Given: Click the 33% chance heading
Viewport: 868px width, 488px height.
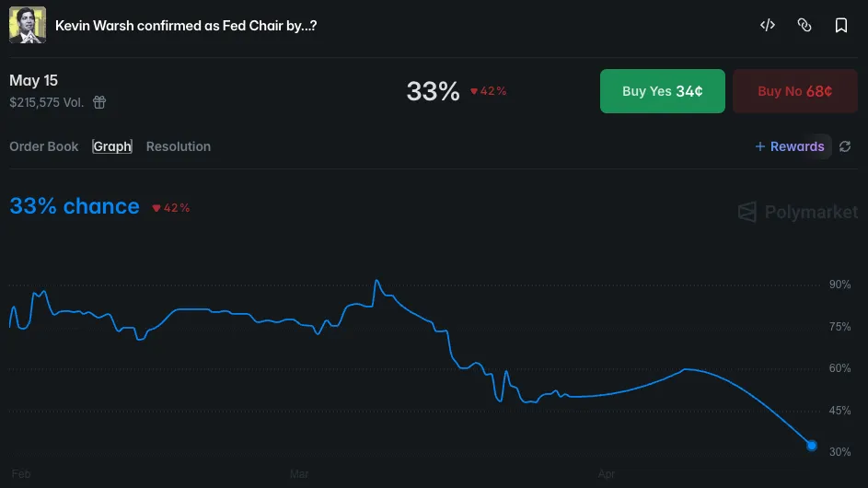Looking at the screenshot, I should 75,206.
